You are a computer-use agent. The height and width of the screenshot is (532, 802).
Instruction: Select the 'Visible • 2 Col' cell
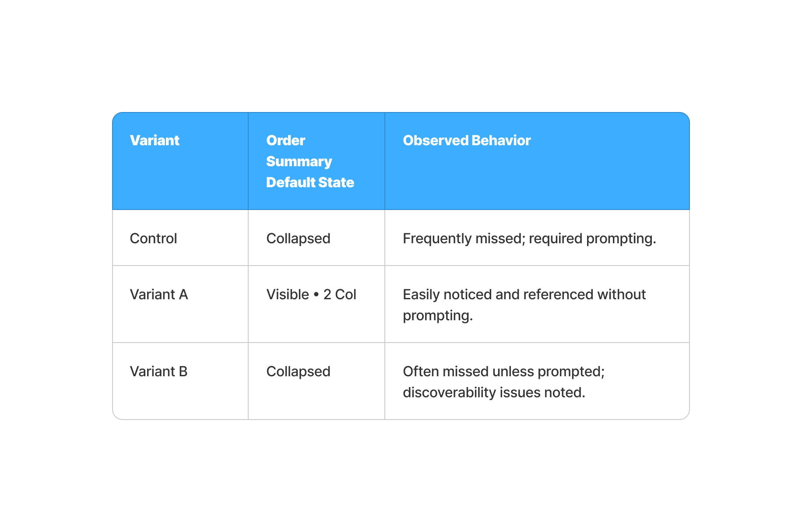click(x=311, y=294)
